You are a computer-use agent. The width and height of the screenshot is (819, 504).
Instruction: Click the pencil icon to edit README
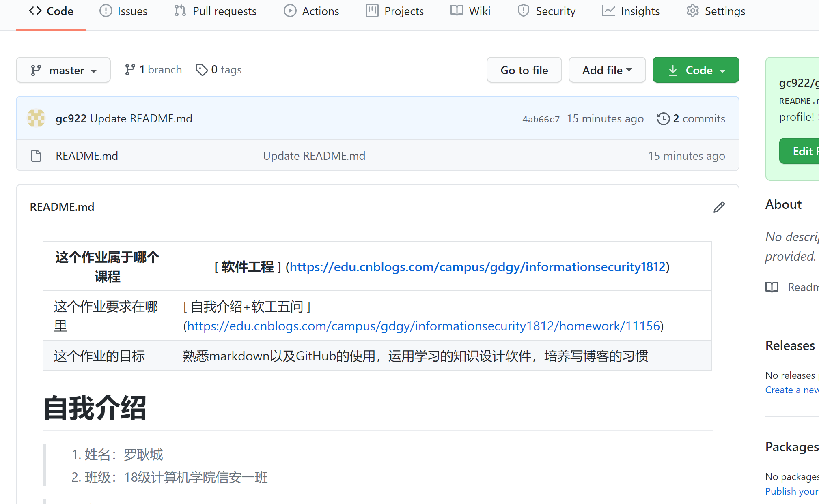[719, 207]
